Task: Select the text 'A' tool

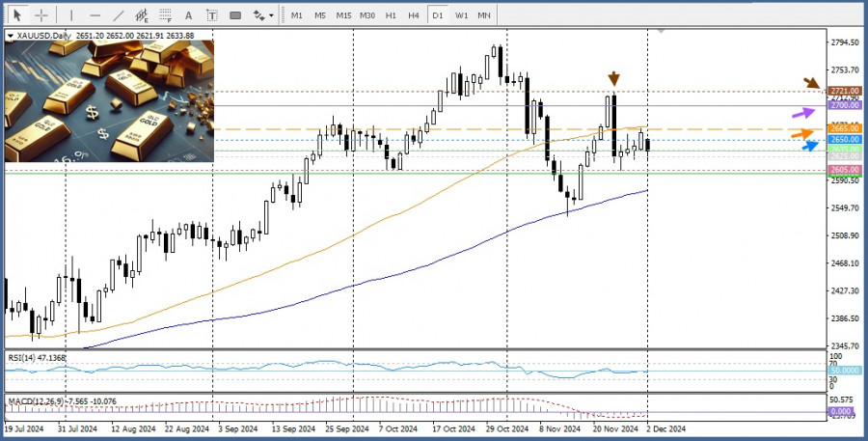Action: click(187, 15)
